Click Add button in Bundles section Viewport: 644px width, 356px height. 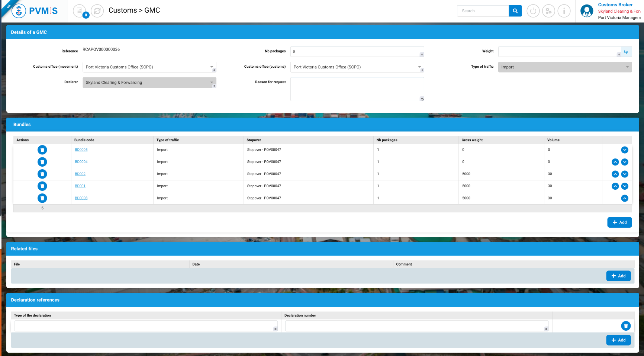click(x=619, y=222)
